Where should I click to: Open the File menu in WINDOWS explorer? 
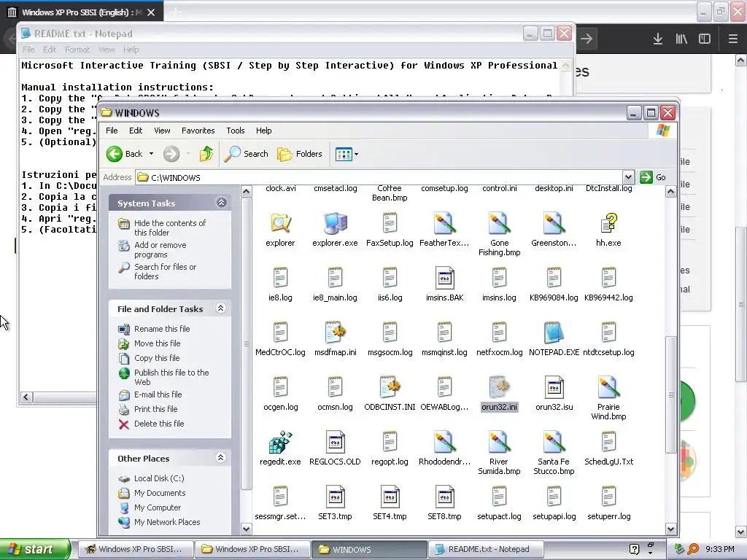(x=112, y=131)
